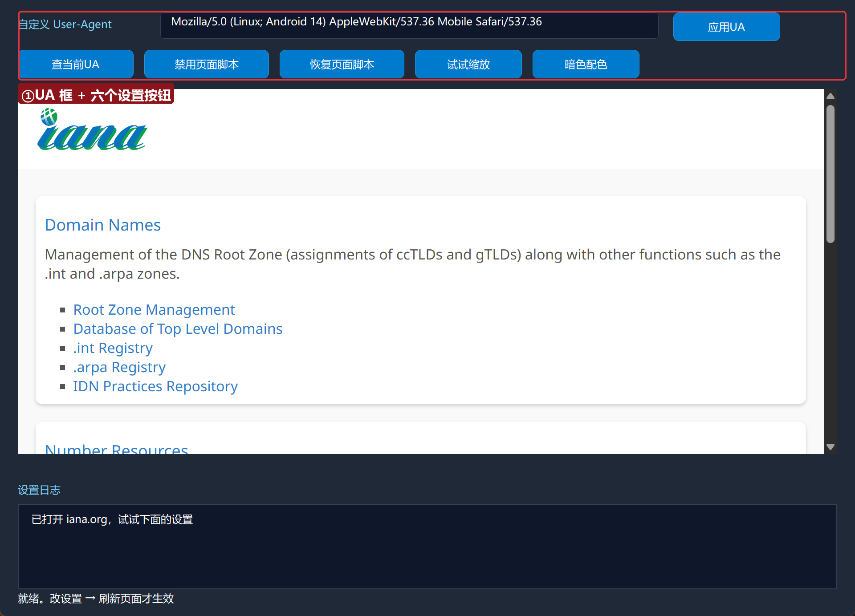The image size is (855, 616).
Task: Open the Domain Names heading link
Action: 103,225
